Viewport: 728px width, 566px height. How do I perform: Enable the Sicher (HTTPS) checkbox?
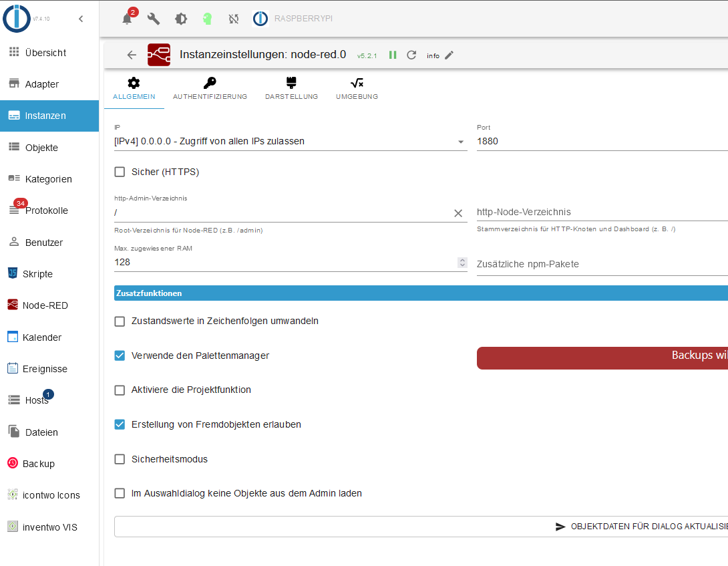pos(120,172)
